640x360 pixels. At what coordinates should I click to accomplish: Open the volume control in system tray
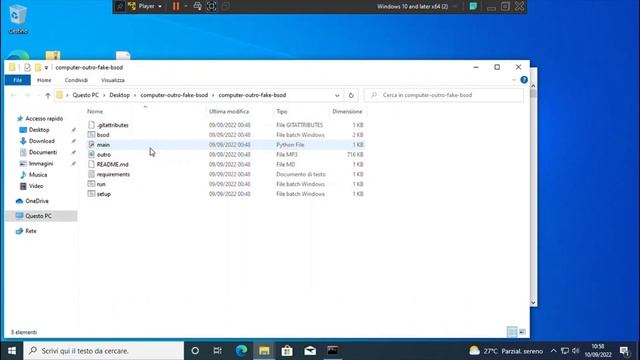click(x=576, y=351)
